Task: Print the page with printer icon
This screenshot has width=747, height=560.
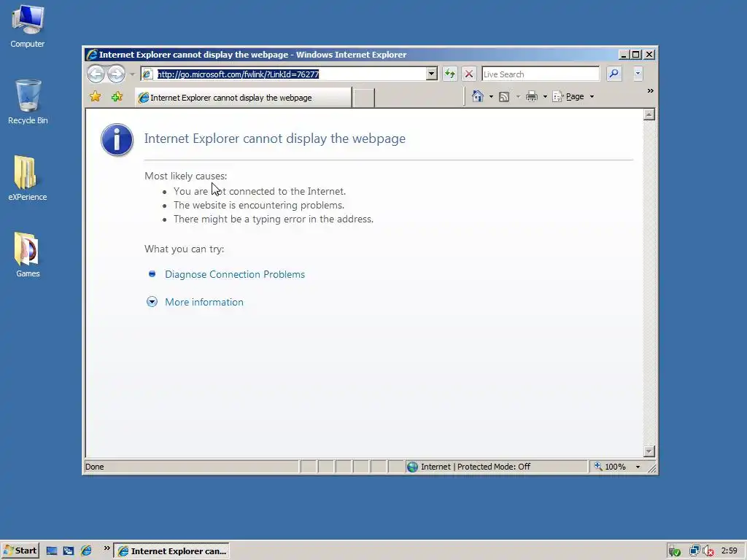Action: (532, 97)
